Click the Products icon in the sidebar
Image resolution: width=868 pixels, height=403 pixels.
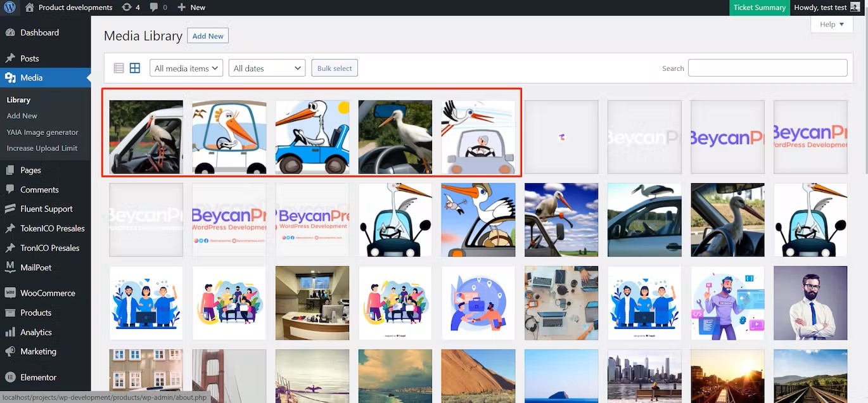coord(10,313)
